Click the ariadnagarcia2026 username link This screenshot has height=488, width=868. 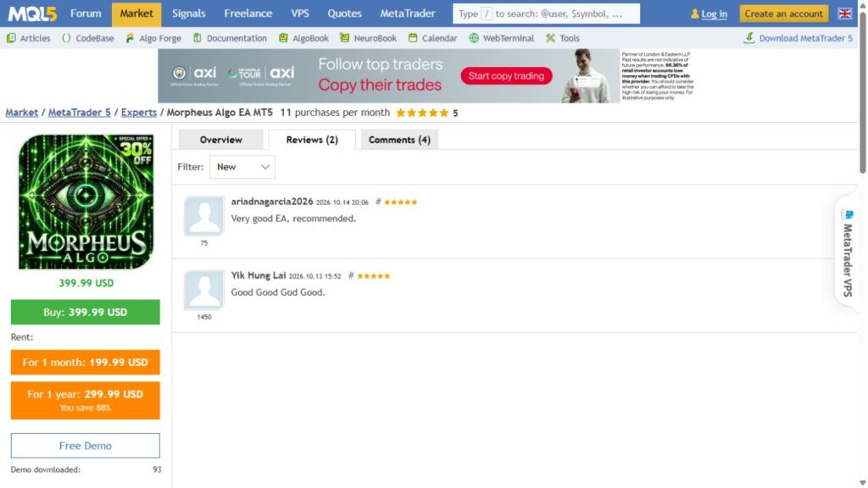(x=272, y=202)
